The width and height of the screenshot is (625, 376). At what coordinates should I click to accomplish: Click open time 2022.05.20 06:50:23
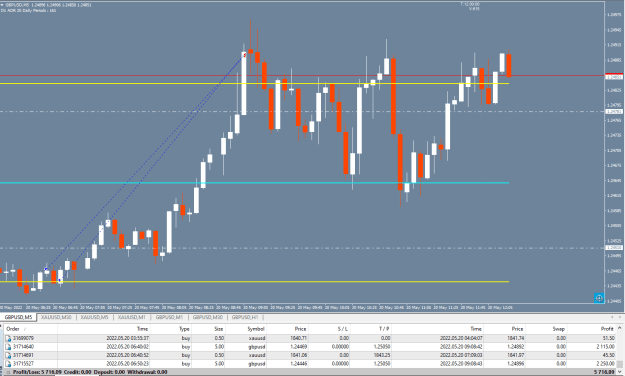pyautogui.click(x=128, y=364)
